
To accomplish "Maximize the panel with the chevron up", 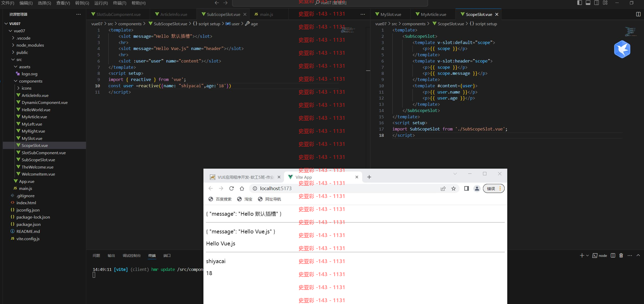I will point(638,256).
